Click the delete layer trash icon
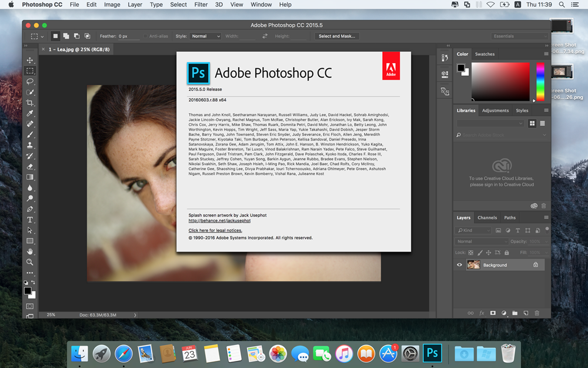Image resolution: width=588 pixels, height=368 pixels. [x=537, y=313]
